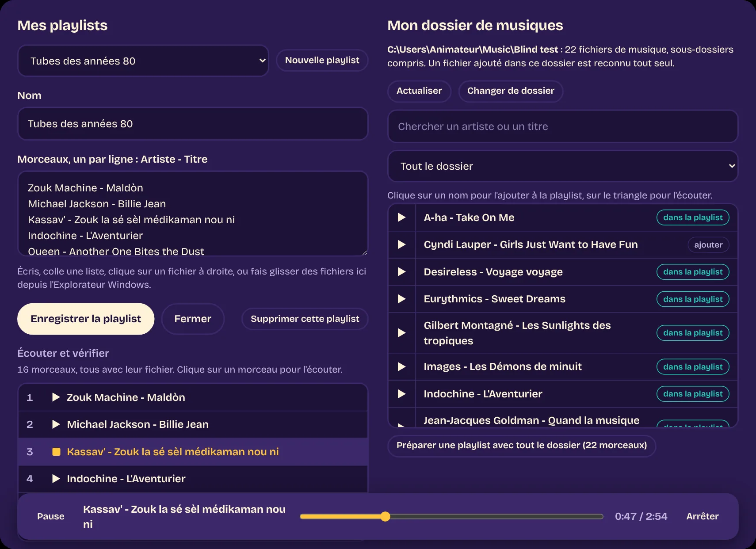The height and width of the screenshot is (549, 756).
Task: Click Arrêter in the player bar
Action: (x=703, y=516)
